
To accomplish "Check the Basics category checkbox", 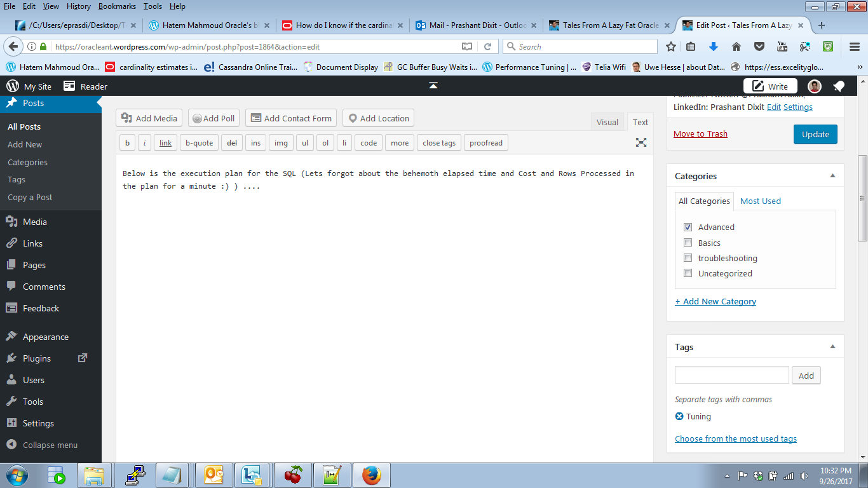I will click(x=688, y=243).
